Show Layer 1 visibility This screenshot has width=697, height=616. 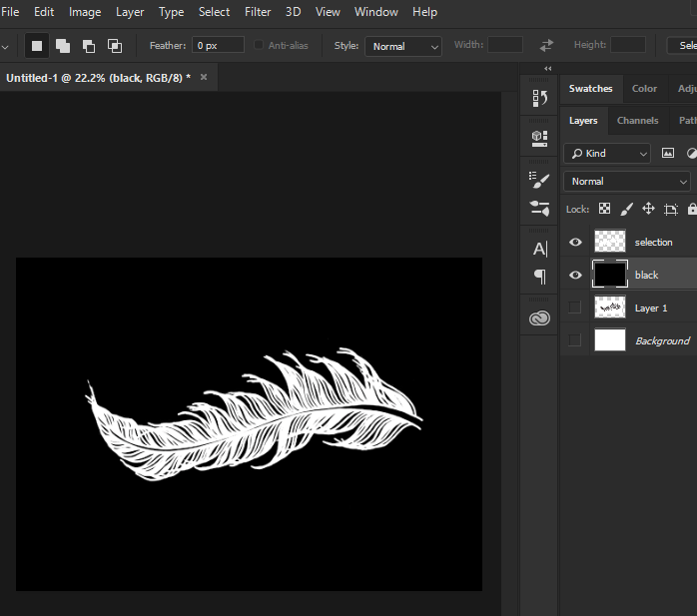[x=575, y=308]
